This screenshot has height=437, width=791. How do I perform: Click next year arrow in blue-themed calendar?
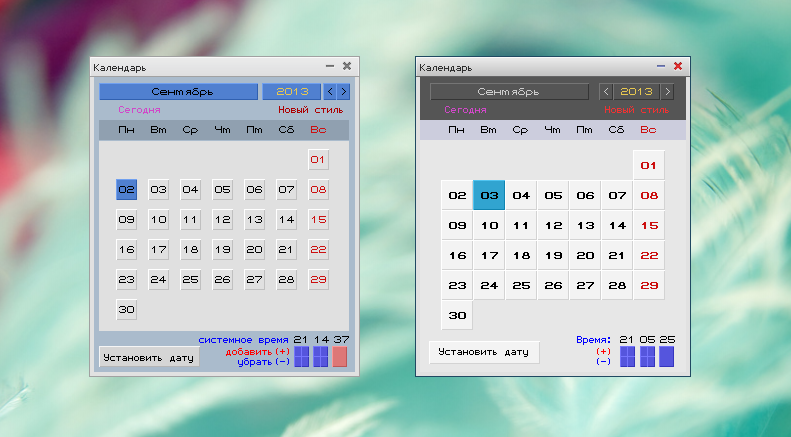click(344, 92)
